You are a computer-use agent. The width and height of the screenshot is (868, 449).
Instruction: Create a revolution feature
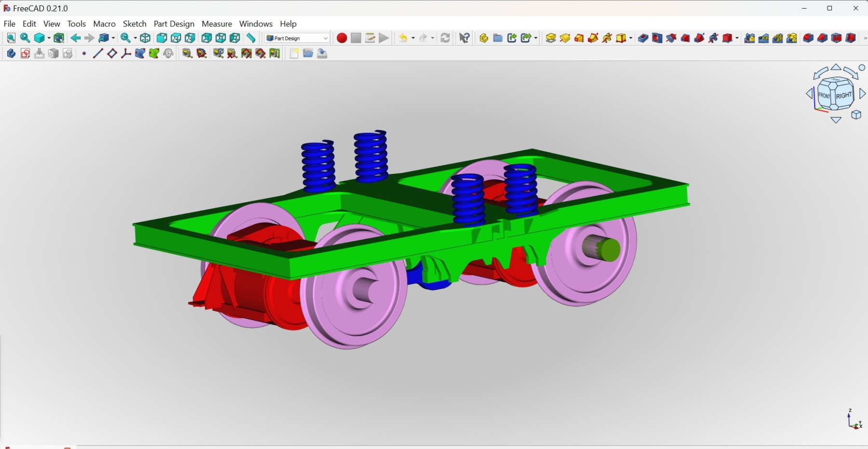point(565,38)
